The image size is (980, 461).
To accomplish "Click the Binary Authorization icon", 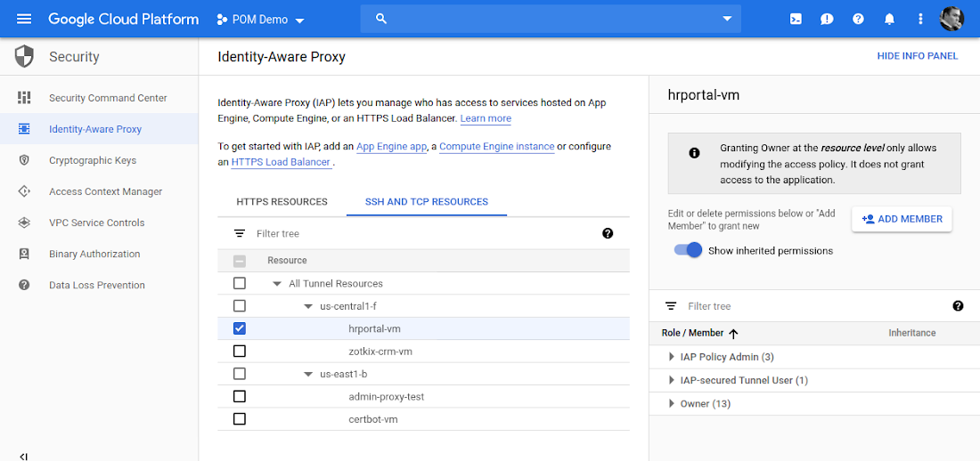I will pos(24,254).
